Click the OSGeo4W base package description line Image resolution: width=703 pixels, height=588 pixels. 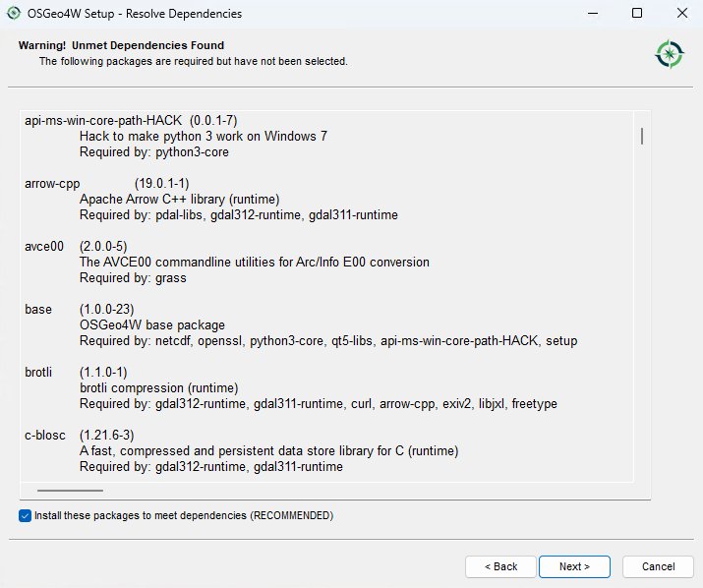click(151, 325)
